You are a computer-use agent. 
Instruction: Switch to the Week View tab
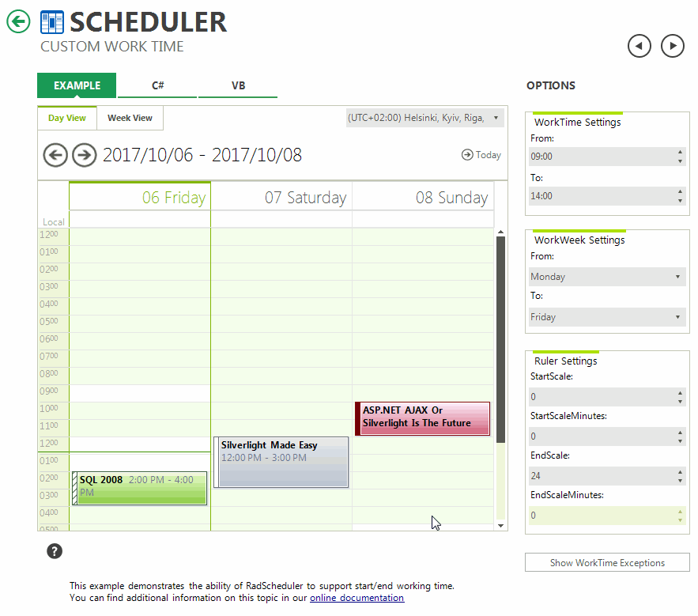(x=130, y=119)
